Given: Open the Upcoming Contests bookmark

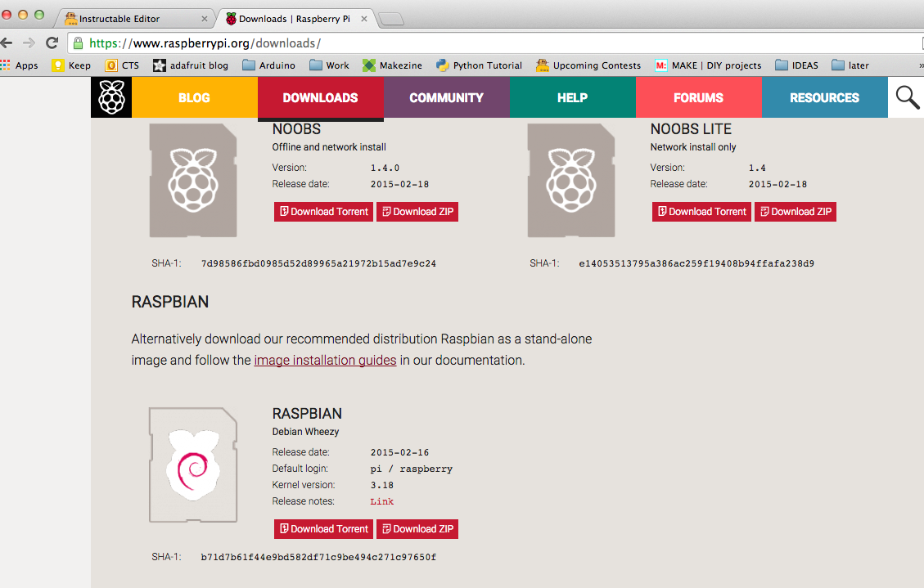Looking at the screenshot, I should pos(588,65).
